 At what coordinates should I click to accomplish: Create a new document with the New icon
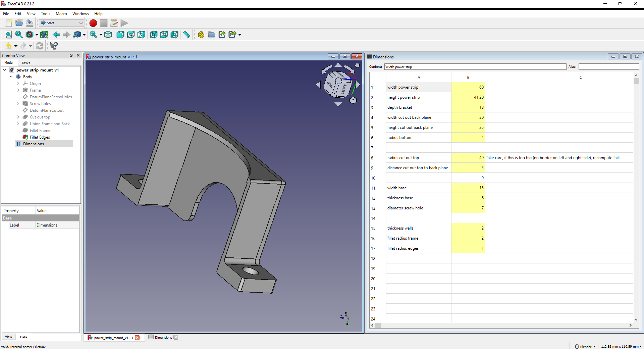(x=9, y=23)
